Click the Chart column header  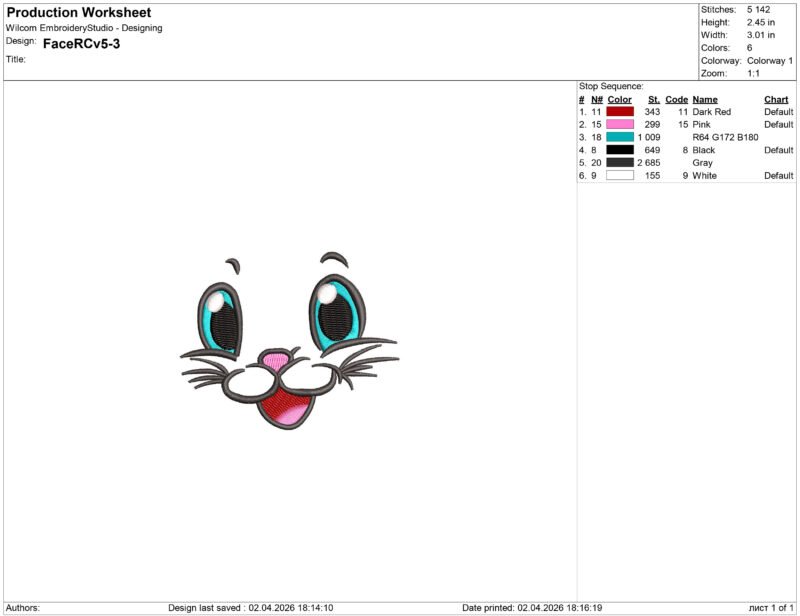tap(775, 99)
